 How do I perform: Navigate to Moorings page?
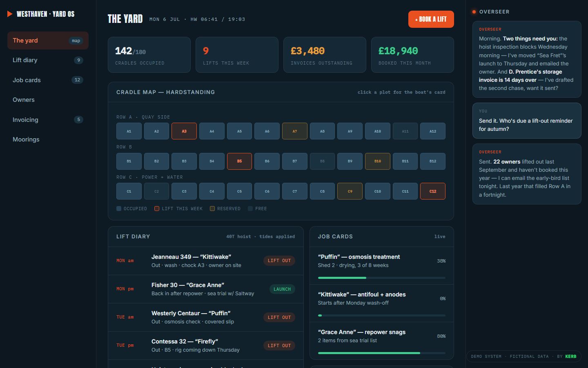point(48,139)
